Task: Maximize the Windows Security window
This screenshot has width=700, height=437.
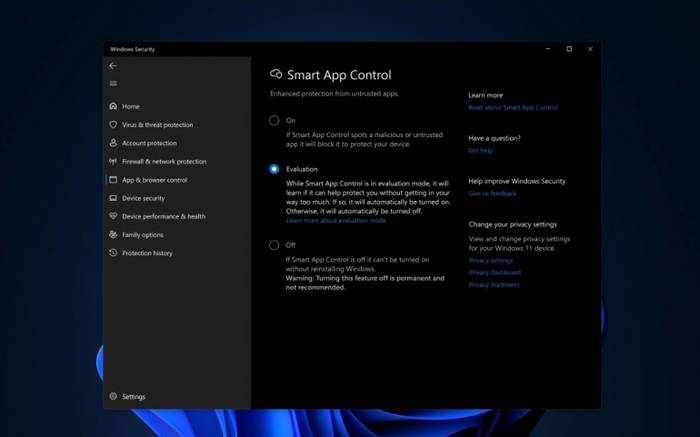Action: (569, 49)
